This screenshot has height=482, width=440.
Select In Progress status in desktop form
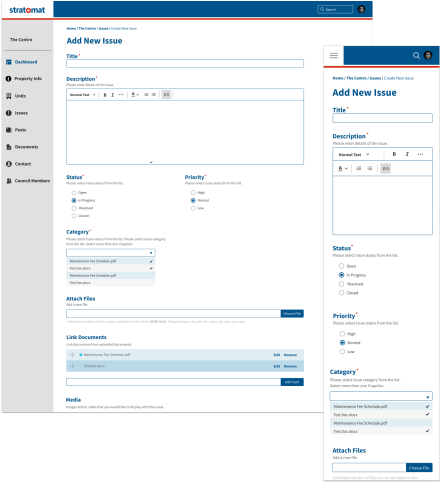74,200
